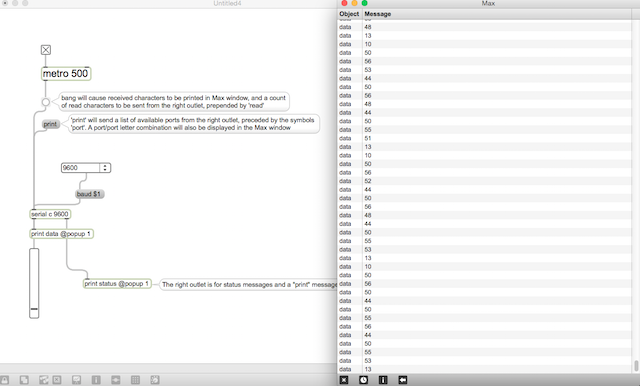Zoom the Max window with green button

pyautogui.click(x=364, y=3)
